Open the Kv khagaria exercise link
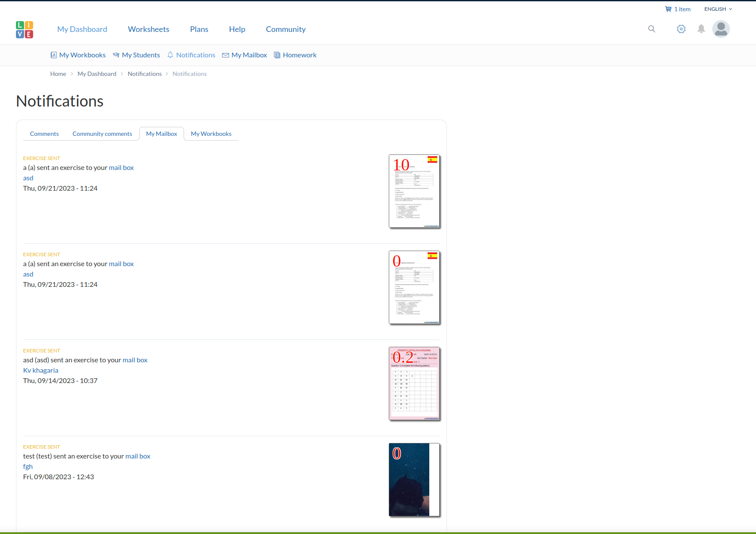The height and width of the screenshot is (534, 756). click(41, 370)
